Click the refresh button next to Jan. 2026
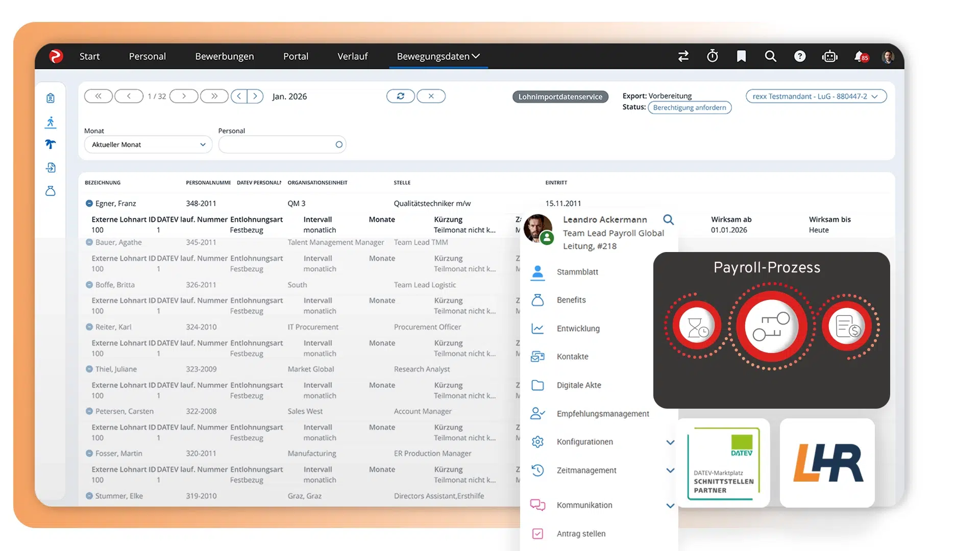The width and height of the screenshot is (980, 551). pyautogui.click(x=400, y=96)
